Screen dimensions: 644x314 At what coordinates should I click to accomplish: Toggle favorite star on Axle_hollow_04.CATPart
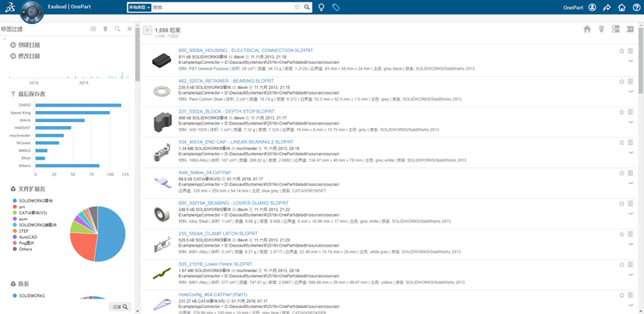point(622,173)
